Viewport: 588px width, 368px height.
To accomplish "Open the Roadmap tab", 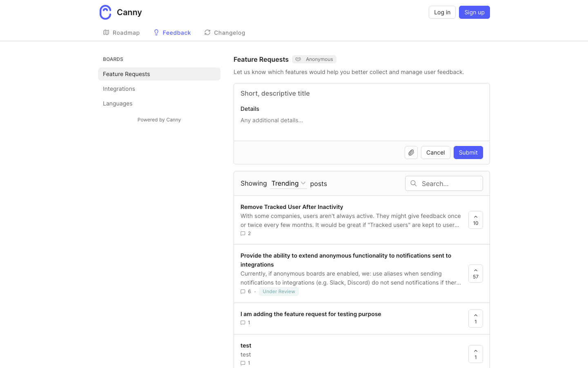I will [x=121, y=33].
